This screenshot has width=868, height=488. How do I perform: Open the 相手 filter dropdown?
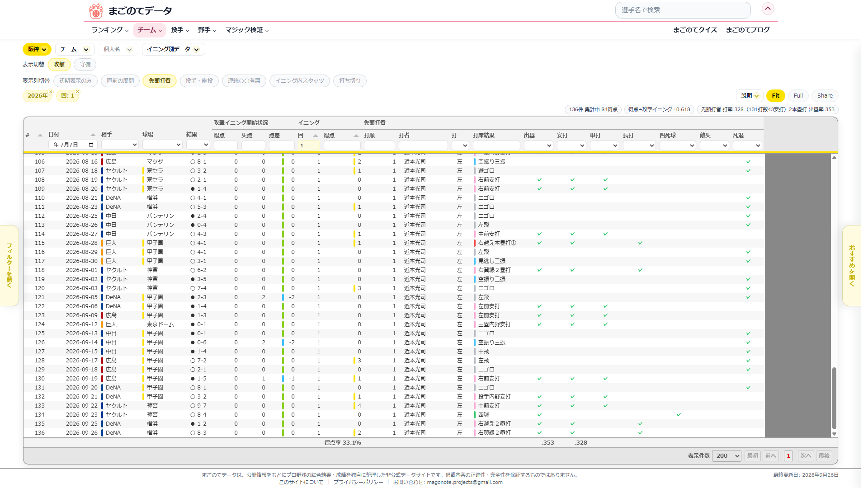[x=120, y=145]
